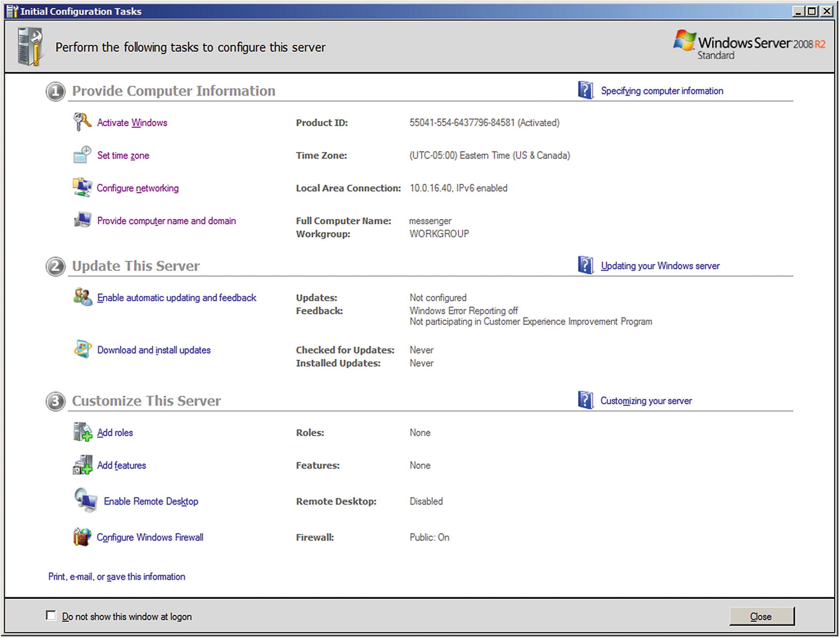Open the Add features link
The height and width of the screenshot is (638, 840).
coord(122,465)
